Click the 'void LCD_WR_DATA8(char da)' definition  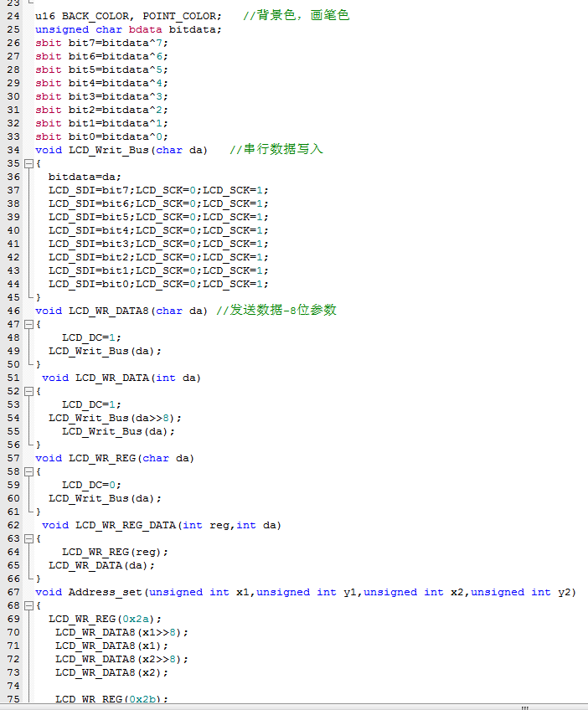(121, 311)
